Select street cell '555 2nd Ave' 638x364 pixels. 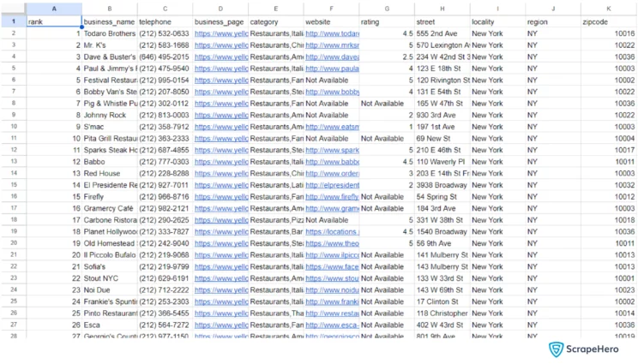pyautogui.click(x=442, y=33)
